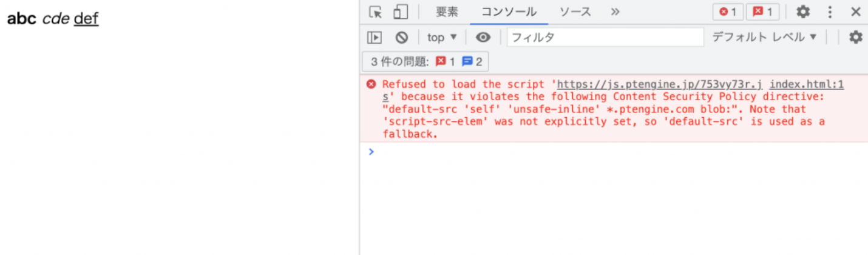Click the bold abc text on page
The height and width of the screenshot is (255, 868).
22,19
